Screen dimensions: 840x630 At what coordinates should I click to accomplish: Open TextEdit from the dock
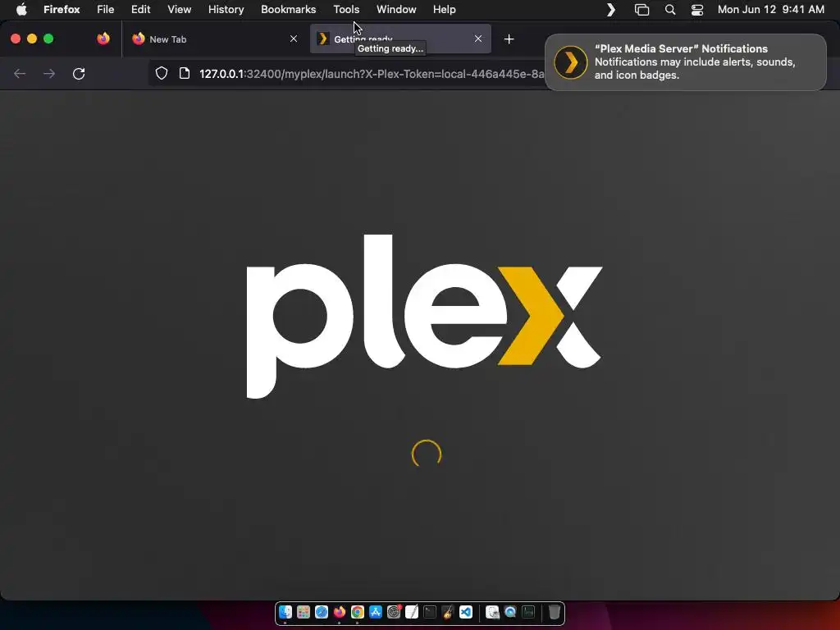[x=412, y=612]
